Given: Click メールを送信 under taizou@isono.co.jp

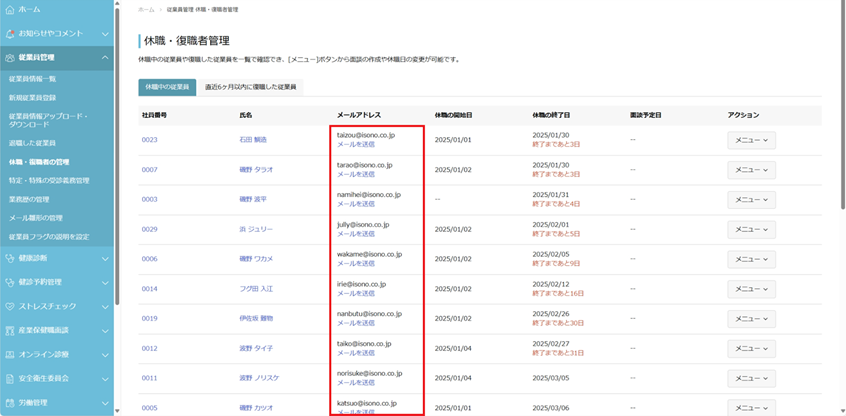Looking at the screenshot, I should [356, 145].
